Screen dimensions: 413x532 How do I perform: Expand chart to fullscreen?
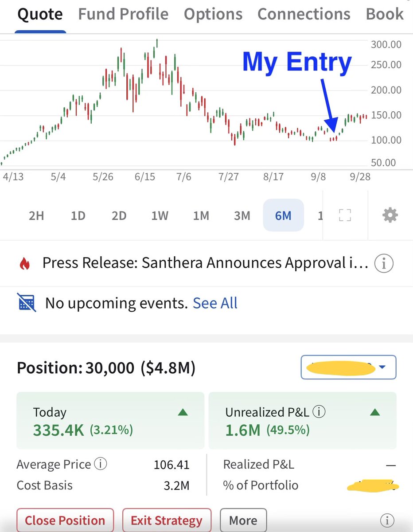pyautogui.click(x=345, y=215)
